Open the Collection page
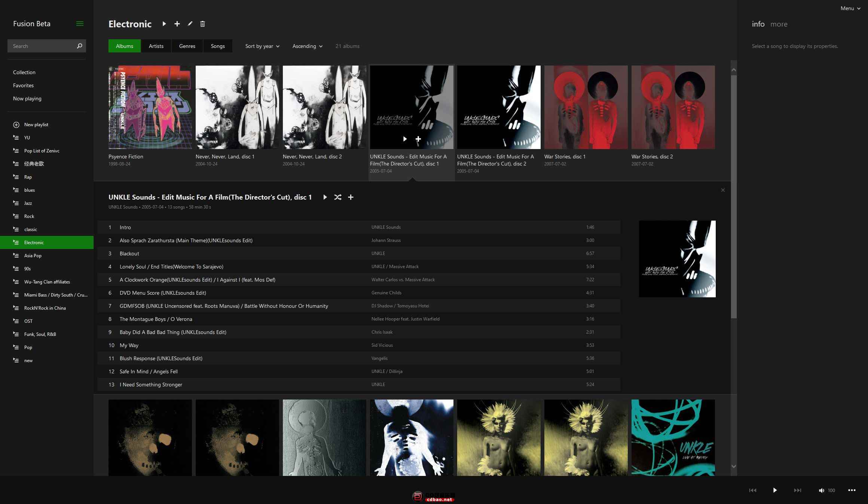Viewport: 868px width, 504px height. [24, 72]
